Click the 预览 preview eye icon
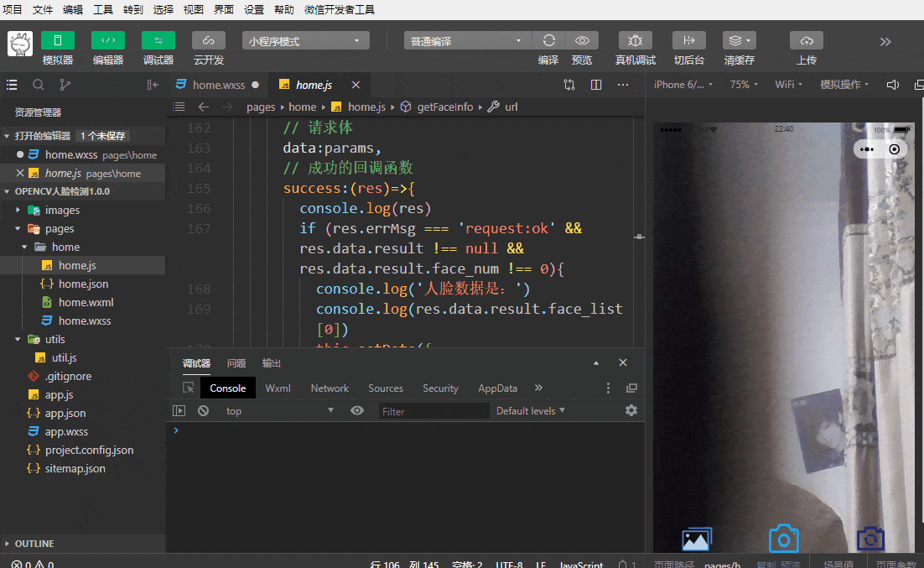This screenshot has height=568, width=924. pos(582,40)
